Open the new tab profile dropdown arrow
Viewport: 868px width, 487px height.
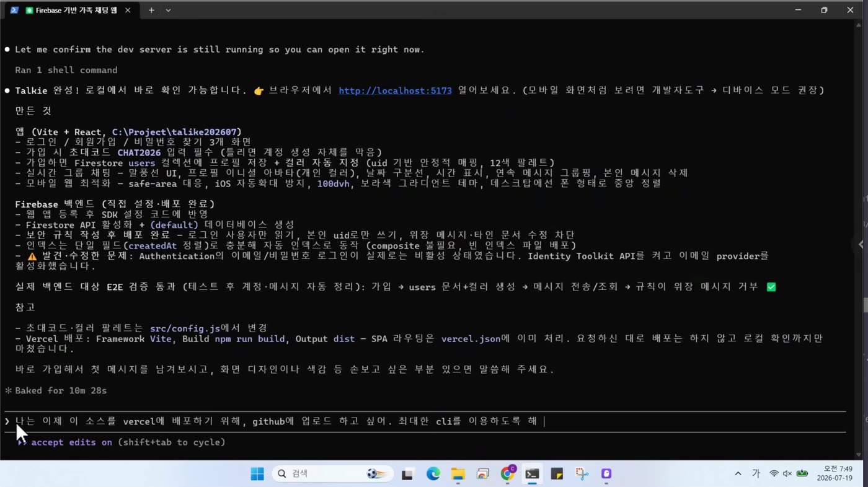pyautogui.click(x=168, y=11)
